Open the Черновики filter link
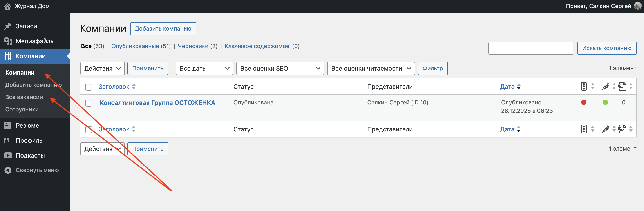644x211 pixels. (193, 46)
